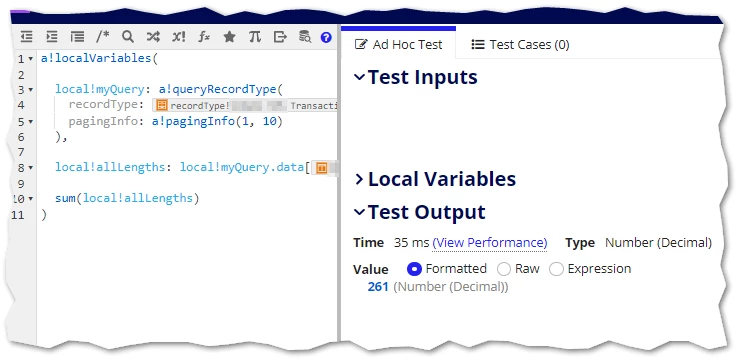Click the output value 261
This screenshot has height=360, width=738.
tap(378, 287)
